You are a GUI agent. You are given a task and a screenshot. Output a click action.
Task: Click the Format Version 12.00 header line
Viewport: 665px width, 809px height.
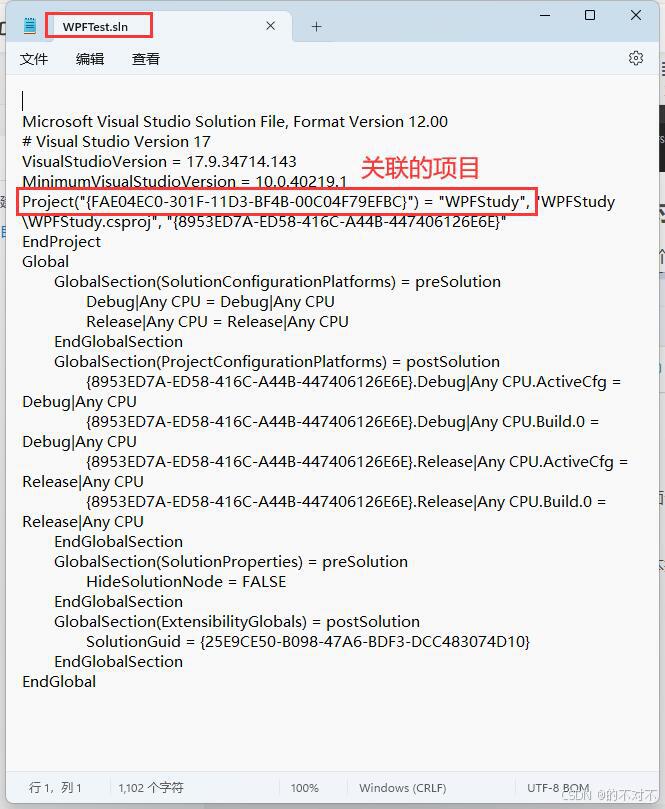235,122
